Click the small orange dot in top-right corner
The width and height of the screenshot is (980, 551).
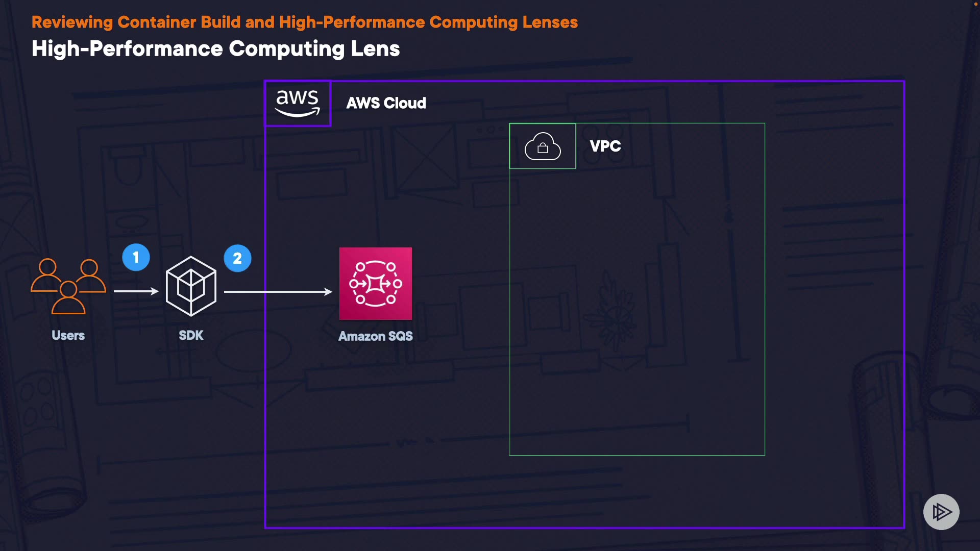[975, 4]
